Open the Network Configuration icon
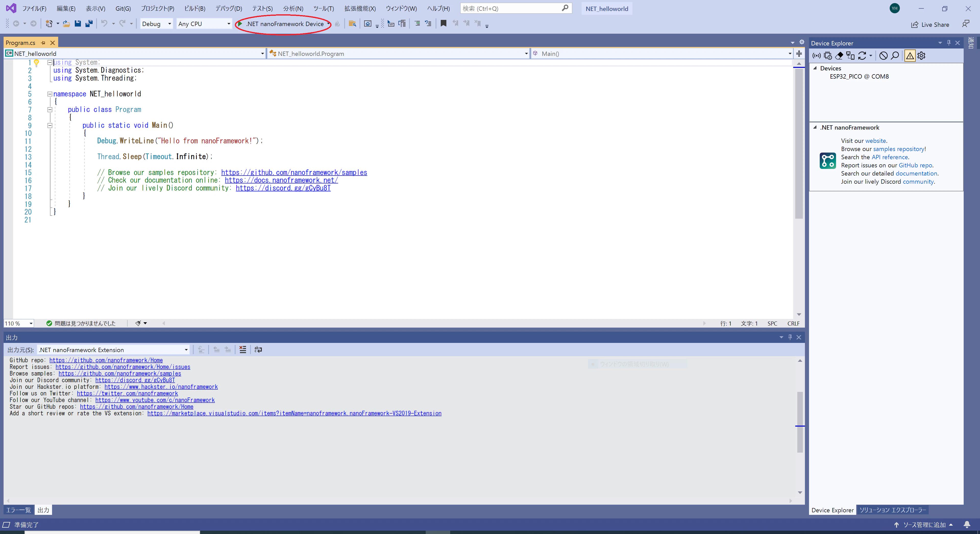 [850, 56]
